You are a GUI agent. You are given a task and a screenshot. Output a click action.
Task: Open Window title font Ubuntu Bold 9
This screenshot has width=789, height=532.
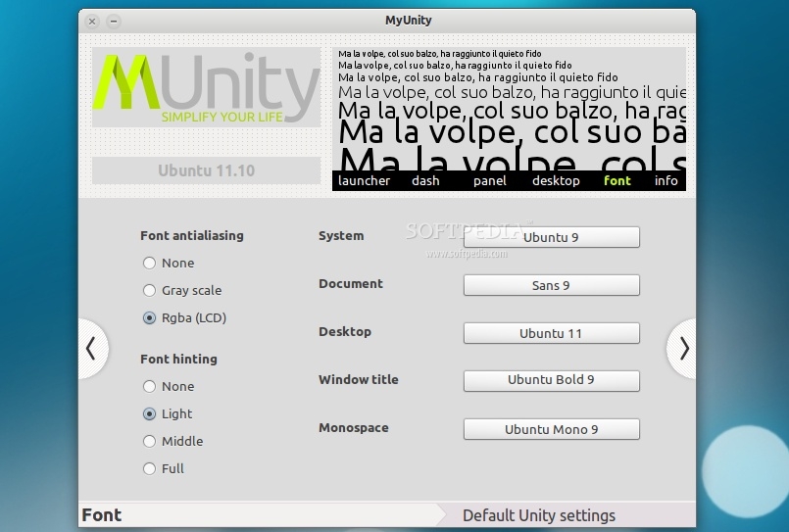coord(552,381)
